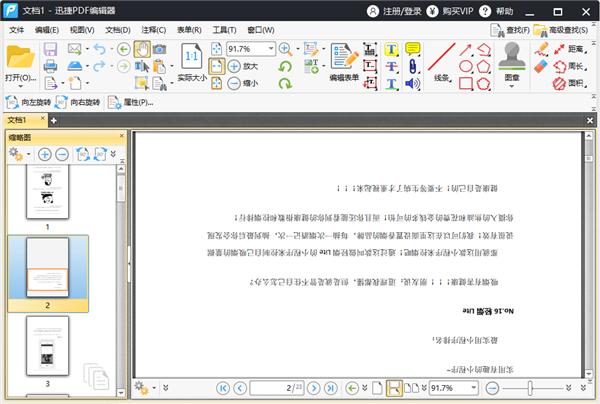Open the 视图(V) menu
The width and height of the screenshot is (600, 404).
tap(82, 30)
